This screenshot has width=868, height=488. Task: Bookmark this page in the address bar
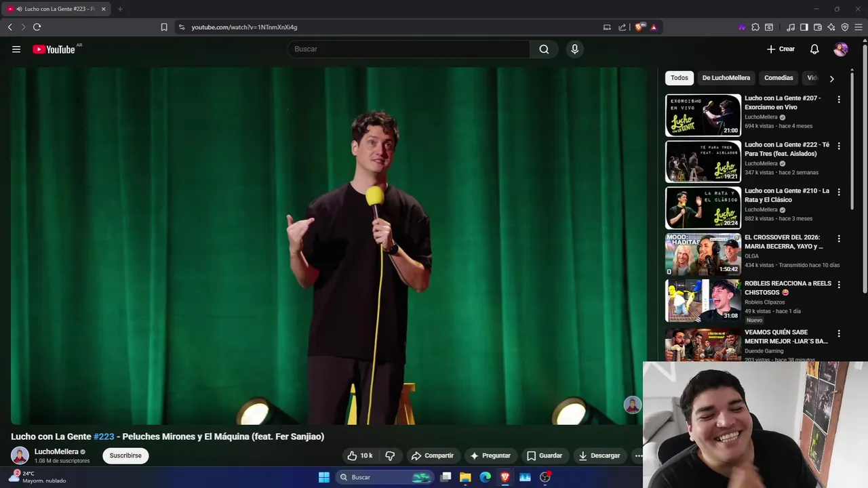(164, 27)
